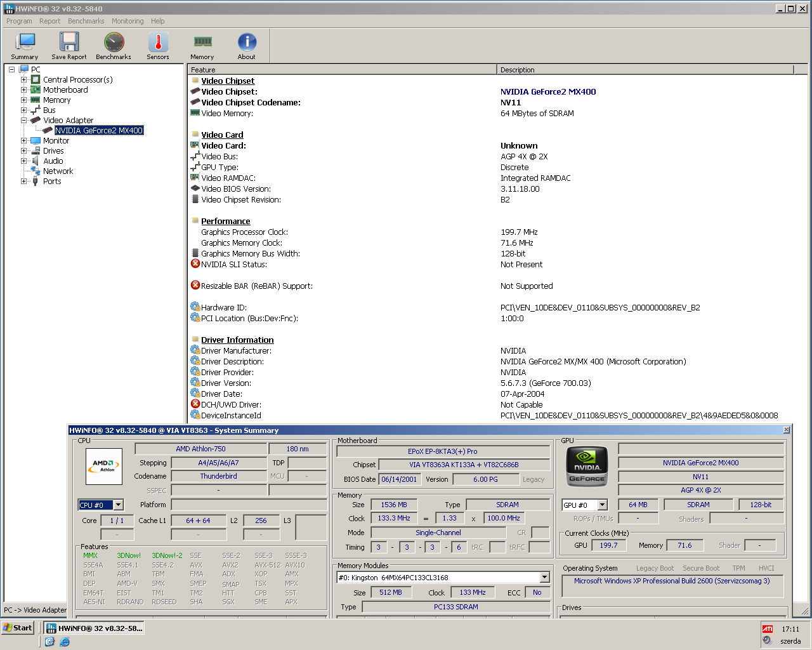Open the CPU #0 selector dropdown
Image resolution: width=812 pixels, height=650 pixels.
click(x=119, y=505)
